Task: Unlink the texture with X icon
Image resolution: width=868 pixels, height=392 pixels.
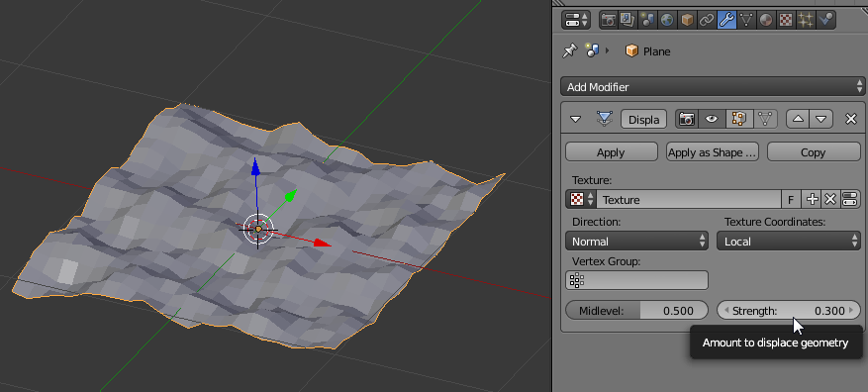Action: (x=830, y=199)
